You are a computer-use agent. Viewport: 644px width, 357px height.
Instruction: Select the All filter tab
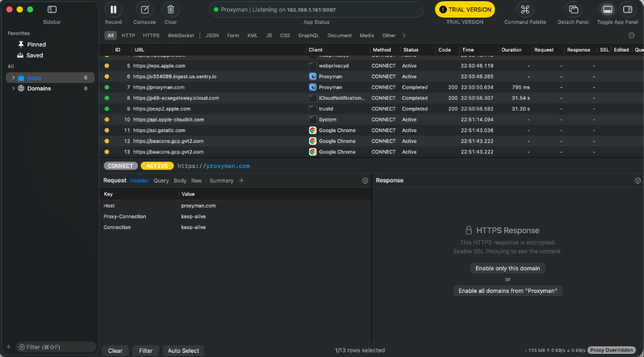coord(111,35)
